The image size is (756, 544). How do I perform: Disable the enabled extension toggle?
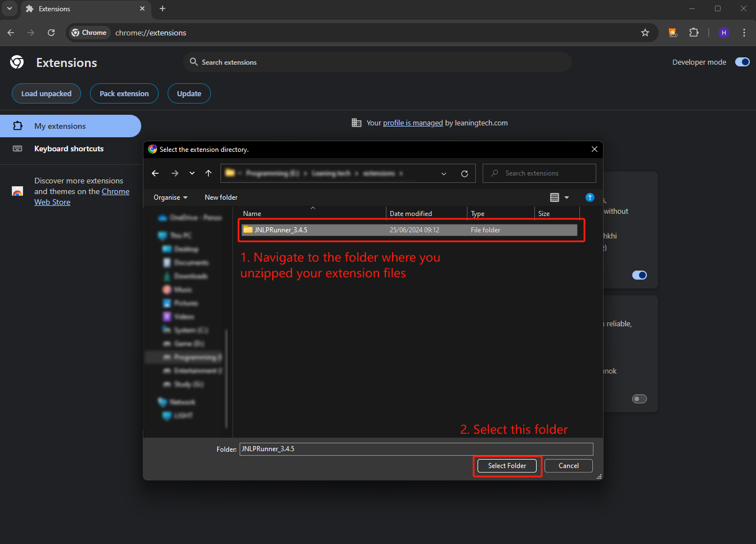[639, 275]
